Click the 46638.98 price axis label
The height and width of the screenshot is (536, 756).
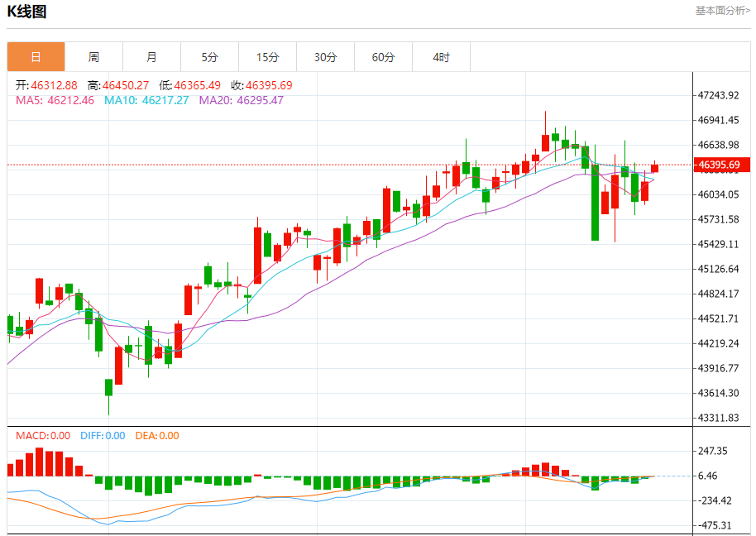click(719, 145)
